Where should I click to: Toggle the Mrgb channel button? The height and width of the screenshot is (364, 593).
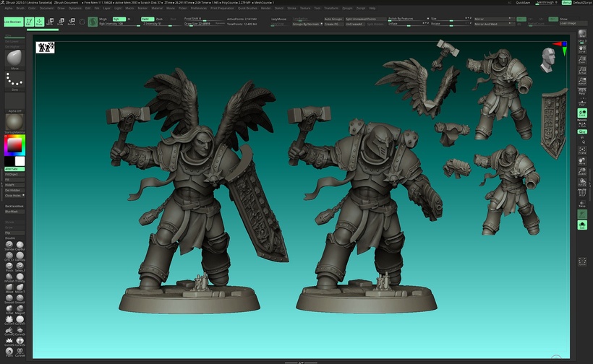[105, 19]
